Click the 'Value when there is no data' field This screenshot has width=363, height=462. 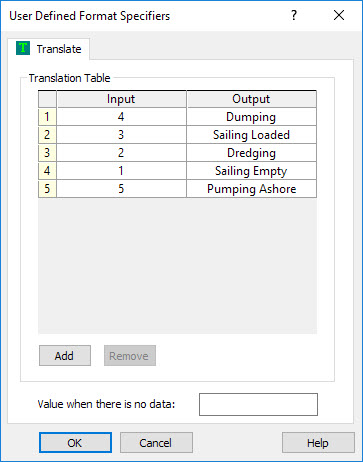[x=258, y=404]
